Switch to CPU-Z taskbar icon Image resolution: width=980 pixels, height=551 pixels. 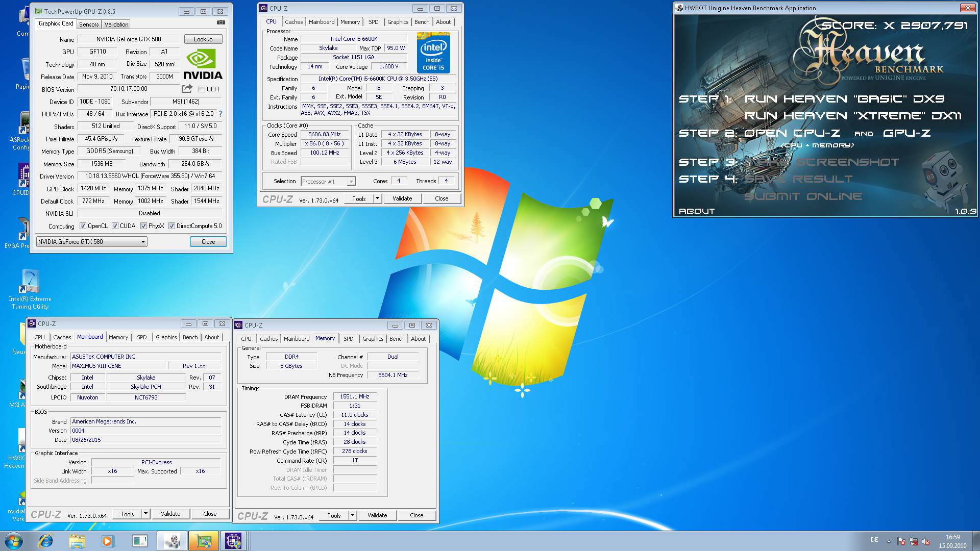(x=233, y=541)
